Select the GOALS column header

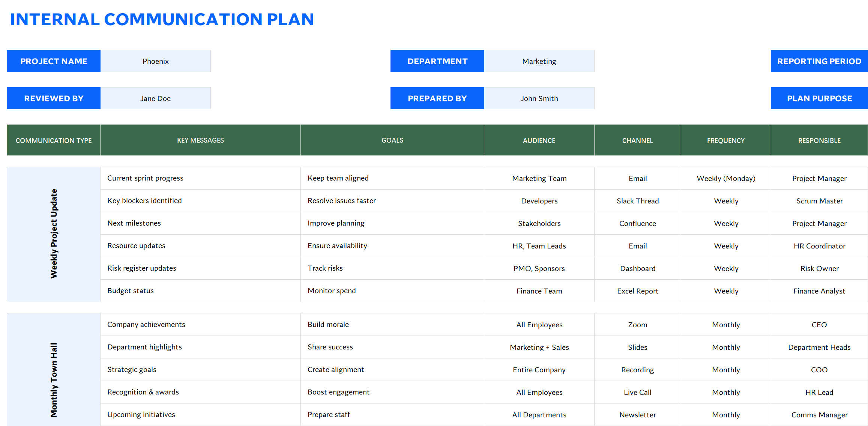(392, 140)
